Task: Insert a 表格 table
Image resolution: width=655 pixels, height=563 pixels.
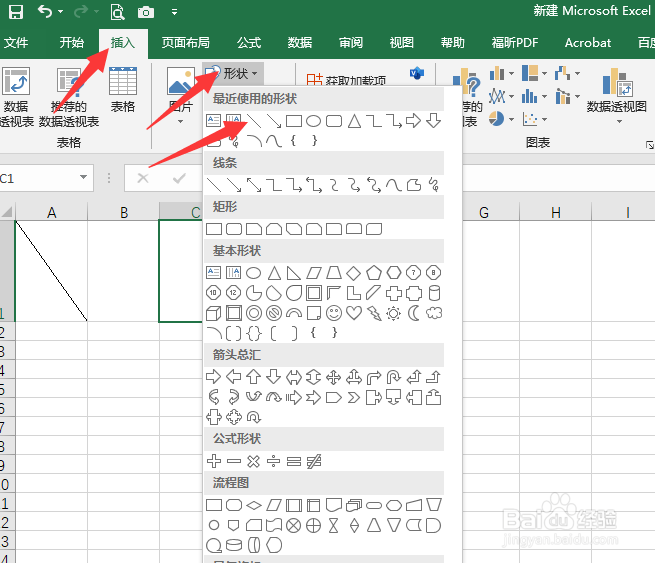Action: point(123,90)
